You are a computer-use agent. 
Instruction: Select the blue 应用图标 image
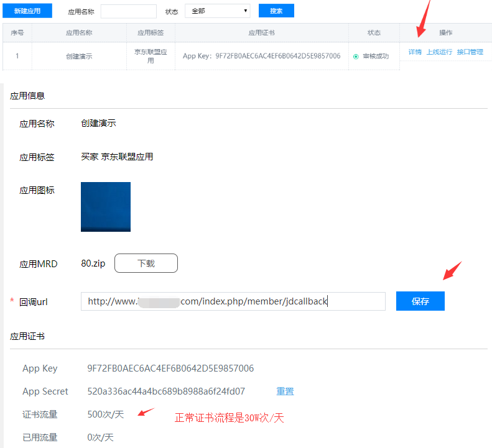click(106, 207)
